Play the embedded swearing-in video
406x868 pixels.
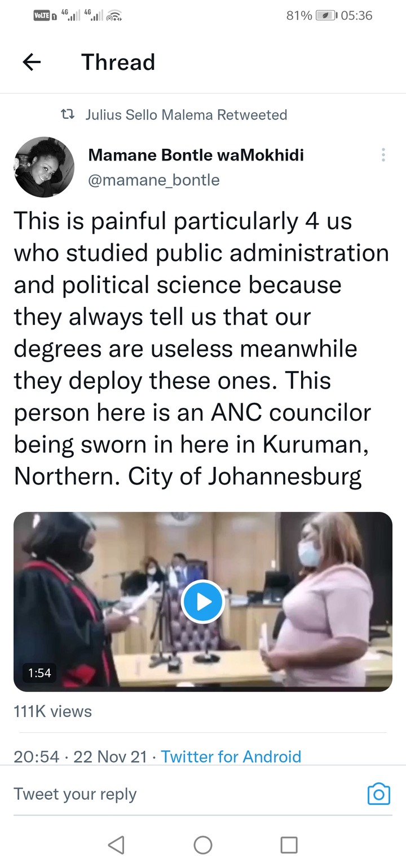coord(203,602)
